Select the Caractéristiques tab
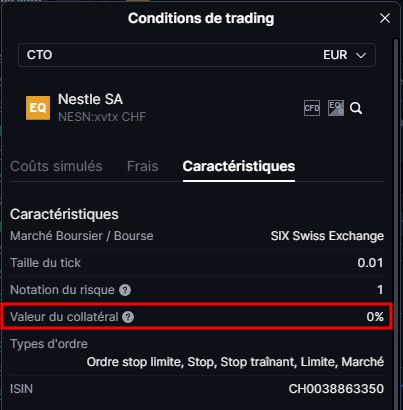Image resolution: width=403 pixels, height=410 pixels. tap(239, 166)
